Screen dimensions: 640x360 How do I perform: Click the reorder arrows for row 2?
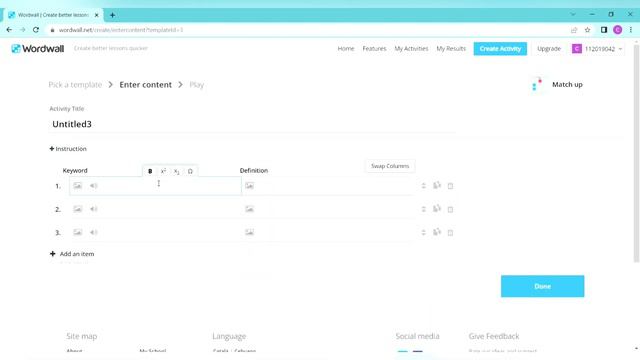click(423, 209)
